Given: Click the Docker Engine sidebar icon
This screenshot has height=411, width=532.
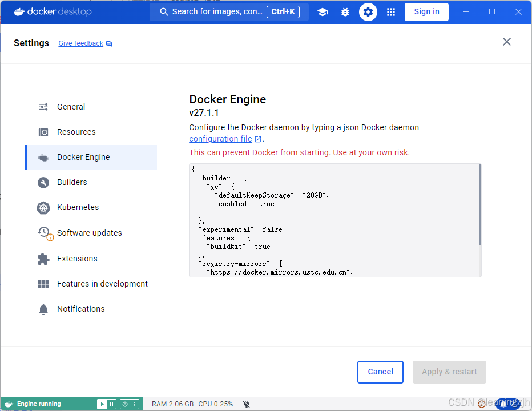Looking at the screenshot, I should (x=43, y=158).
